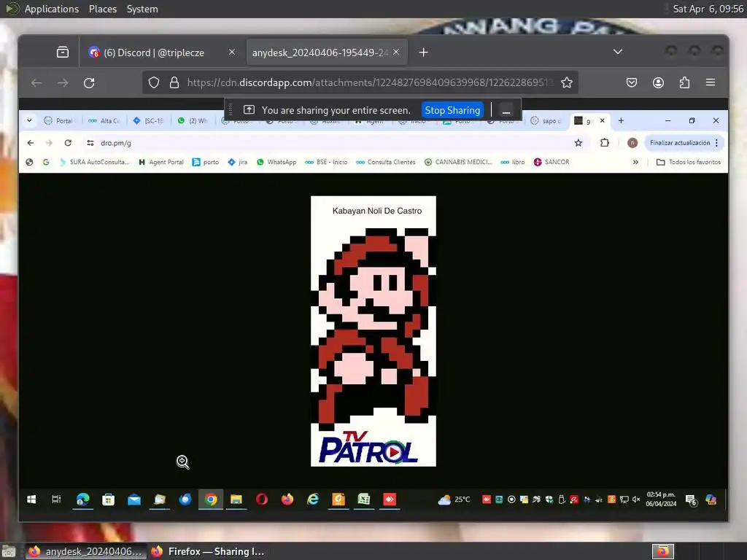Open Internet Explorer taskbar icon
747x560 pixels.
tap(313, 499)
